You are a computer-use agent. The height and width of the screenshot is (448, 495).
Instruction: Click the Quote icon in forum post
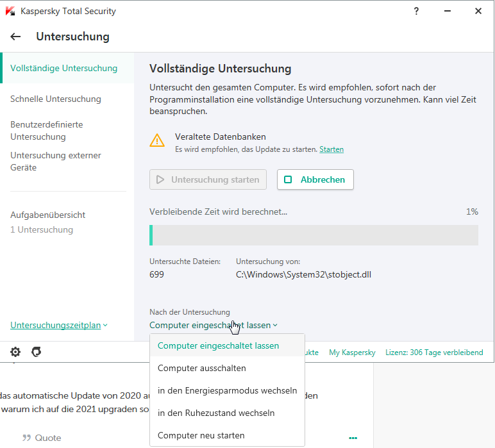27,438
